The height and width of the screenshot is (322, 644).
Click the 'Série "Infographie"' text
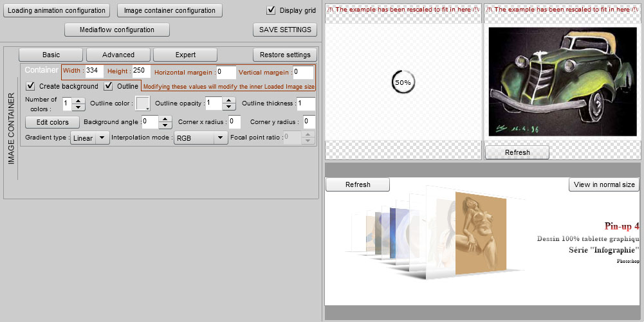[604, 250]
